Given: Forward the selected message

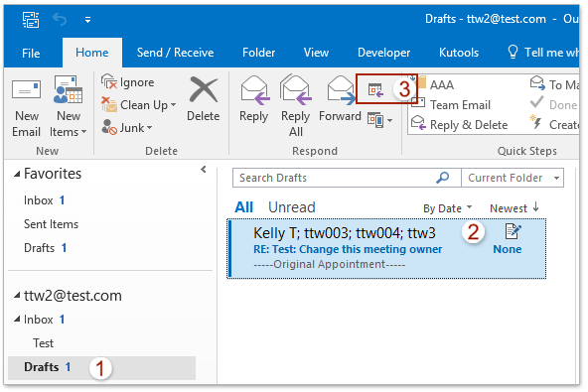Looking at the screenshot, I should tap(340, 99).
